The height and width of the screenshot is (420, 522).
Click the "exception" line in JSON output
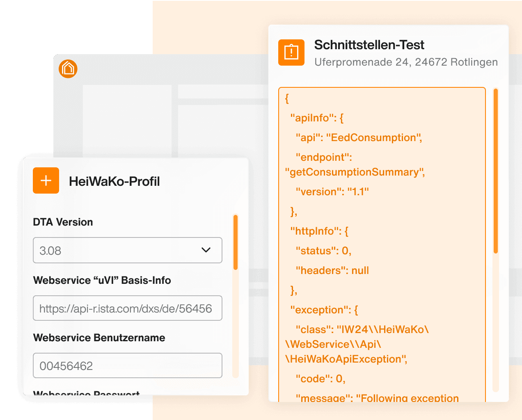pyautogui.click(x=324, y=310)
